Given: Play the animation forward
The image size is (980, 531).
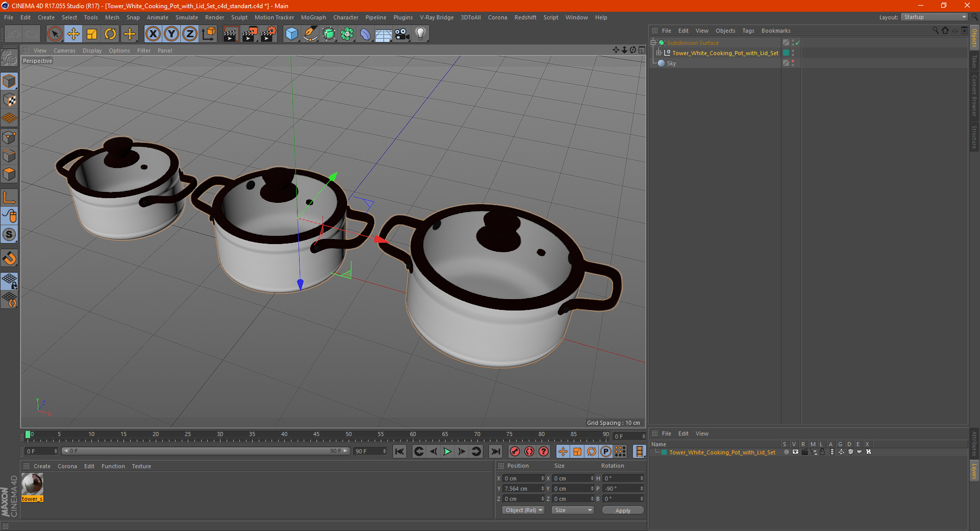Looking at the screenshot, I should tap(447, 451).
